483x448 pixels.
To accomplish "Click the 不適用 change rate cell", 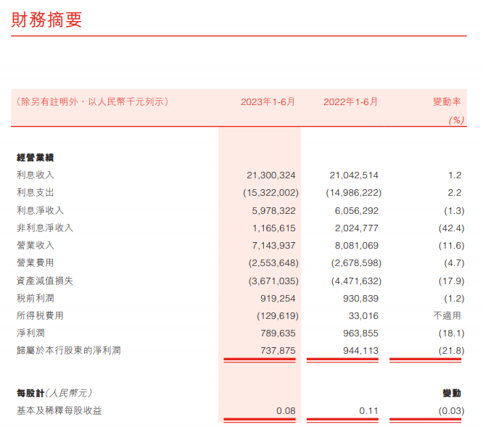I will pos(447,315).
